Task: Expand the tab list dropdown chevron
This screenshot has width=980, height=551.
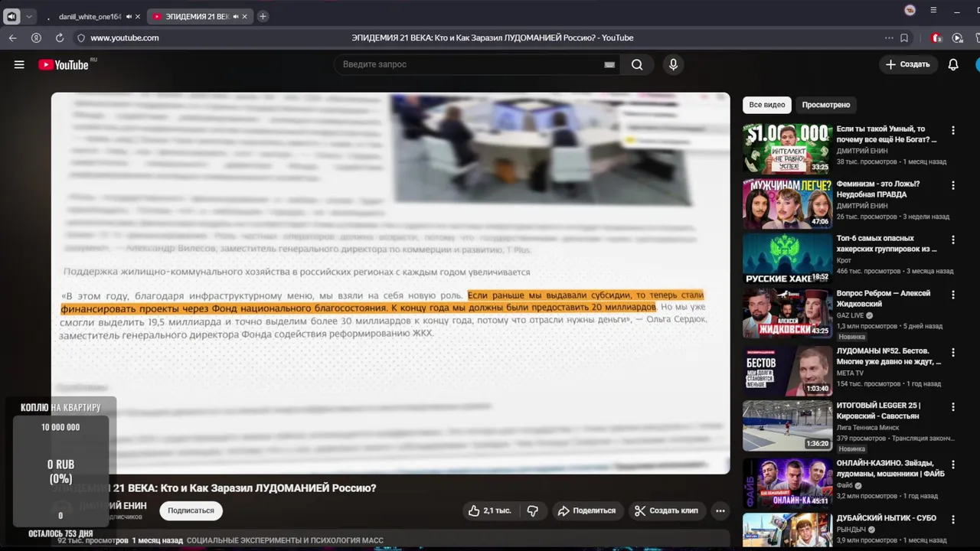Action: pos(29,16)
